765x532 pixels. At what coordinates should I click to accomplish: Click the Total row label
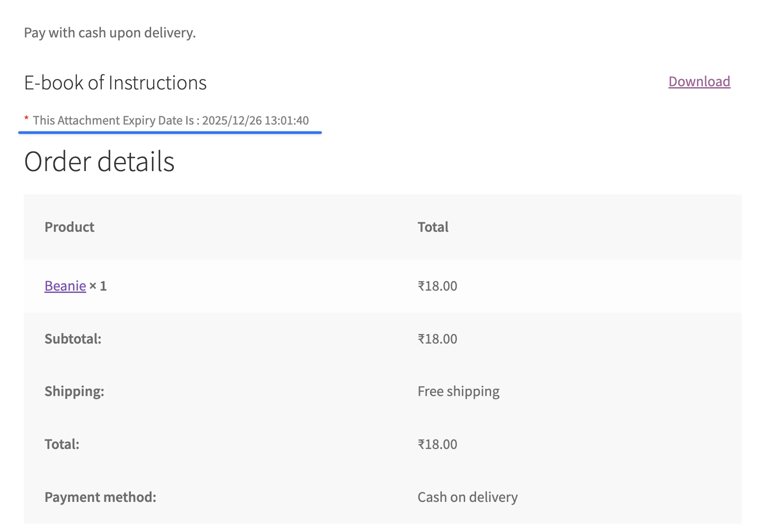[62, 444]
